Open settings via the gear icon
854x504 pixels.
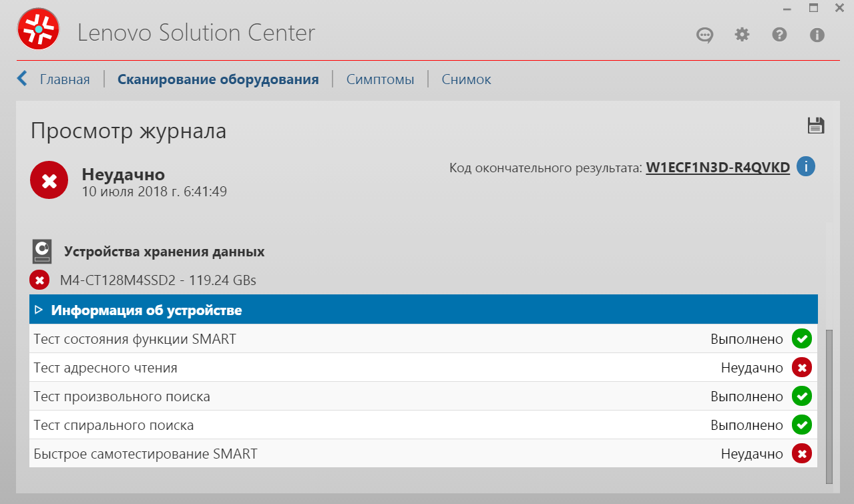[x=742, y=35]
